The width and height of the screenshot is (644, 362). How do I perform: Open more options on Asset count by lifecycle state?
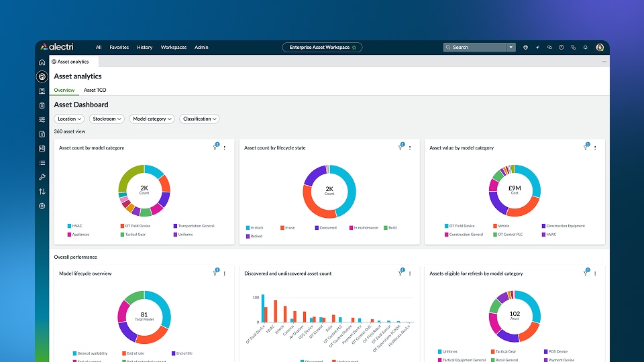point(410,147)
